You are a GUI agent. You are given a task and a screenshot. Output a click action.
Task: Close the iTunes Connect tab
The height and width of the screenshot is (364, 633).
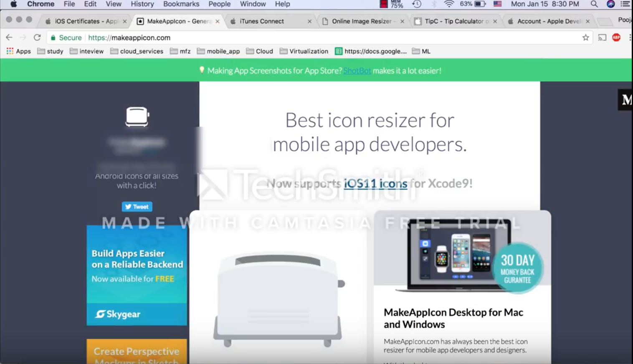pos(309,21)
